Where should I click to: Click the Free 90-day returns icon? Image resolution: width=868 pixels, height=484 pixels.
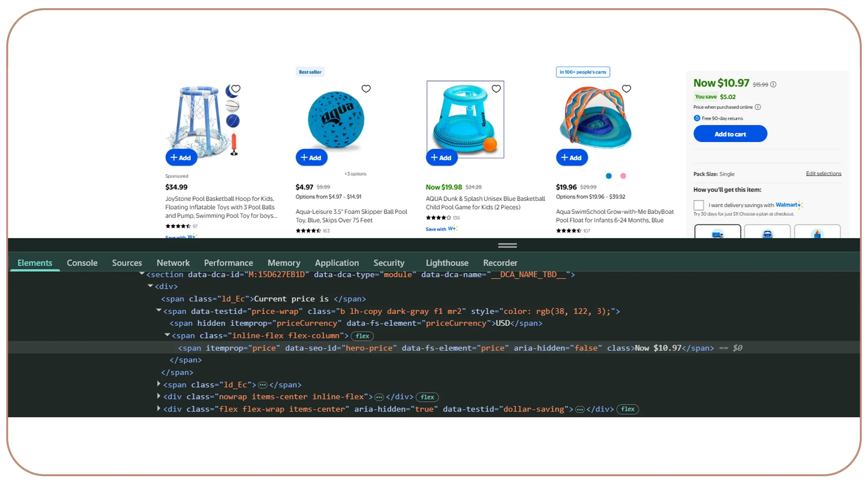click(697, 118)
